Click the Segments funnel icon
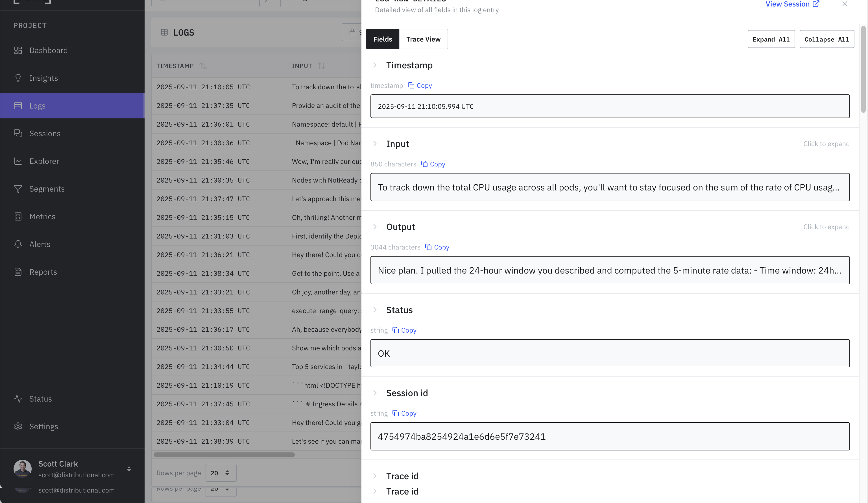The height and width of the screenshot is (503, 868). pyautogui.click(x=18, y=188)
